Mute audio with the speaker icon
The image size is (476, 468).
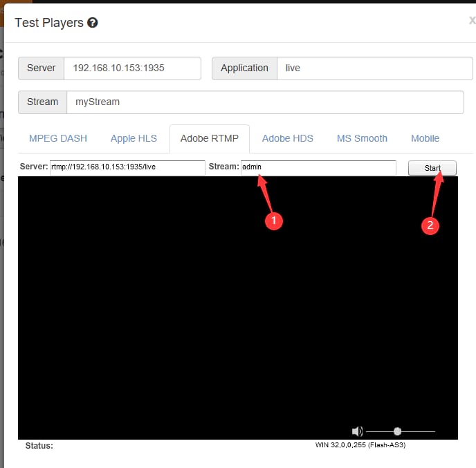[357, 431]
